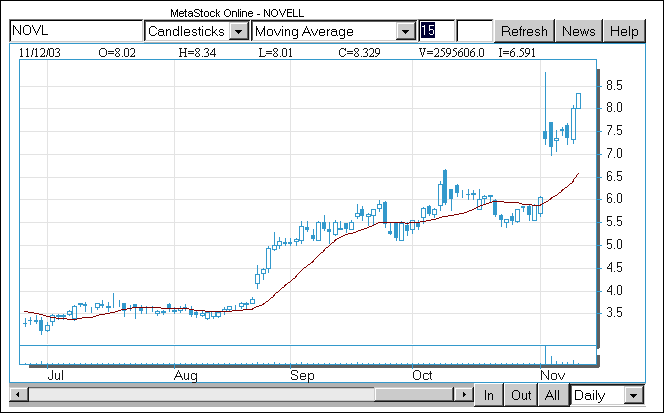Click the Aug label on date axis
This screenshot has height=413, width=664.
[185, 375]
